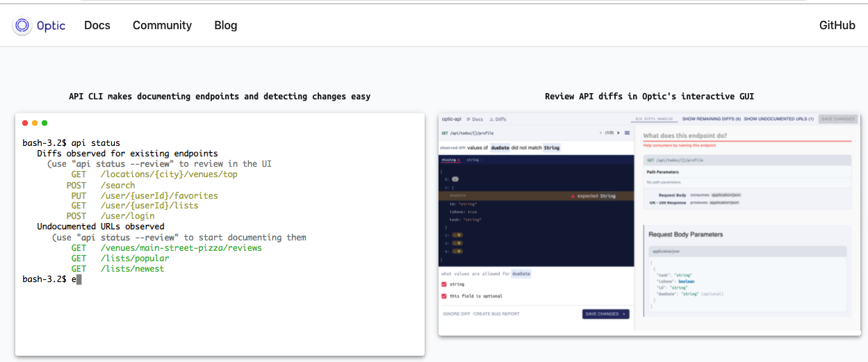Click the application/json header in parameters box
This screenshot has width=868, height=362.
pyautogui.click(x=747, y=252)
